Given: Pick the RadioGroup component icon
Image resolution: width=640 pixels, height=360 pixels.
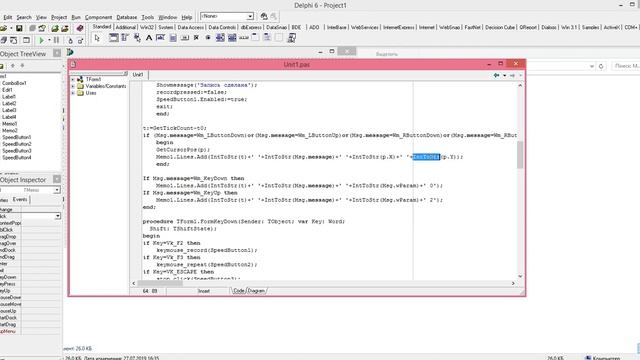Looking at the screenshot, I should point(267,38).
